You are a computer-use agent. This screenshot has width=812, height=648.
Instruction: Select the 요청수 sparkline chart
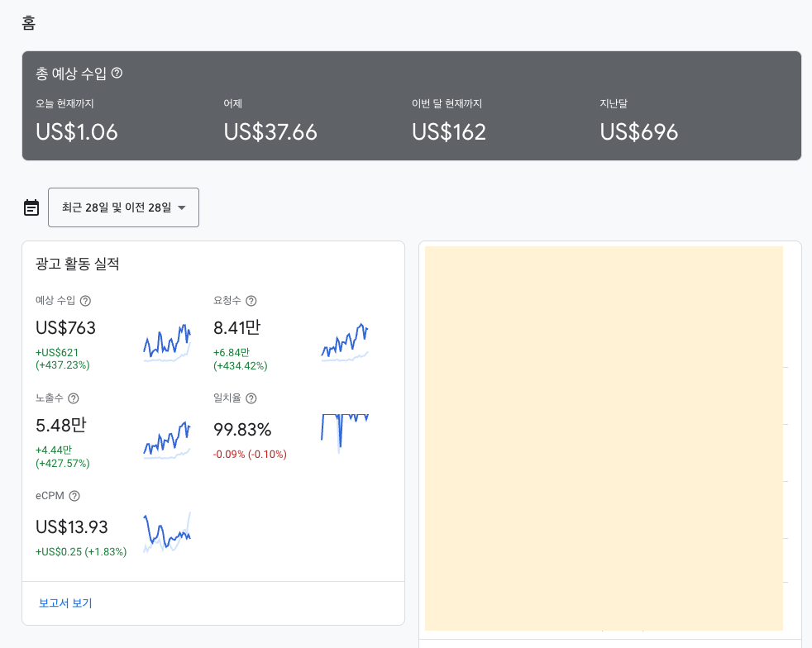pos(345,341)
